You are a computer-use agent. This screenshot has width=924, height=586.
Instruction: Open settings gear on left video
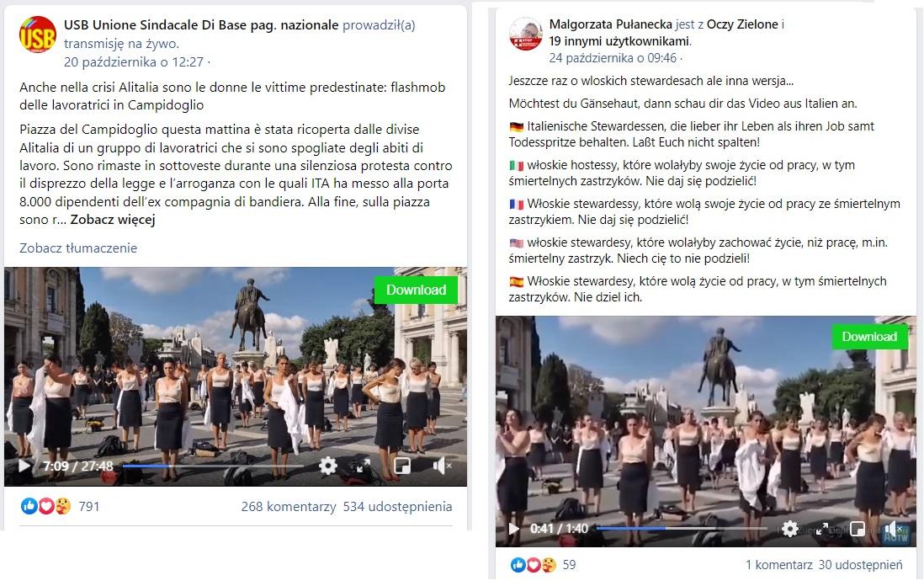pyautogui.click(x=328, y=466)
